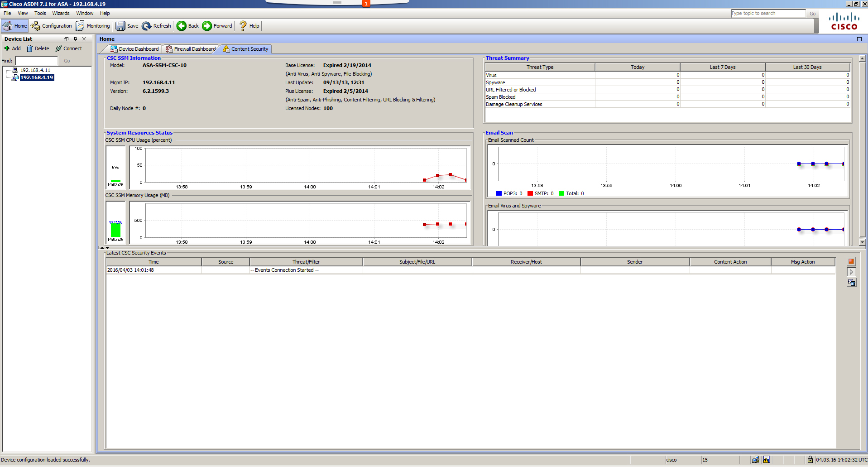Image resolution: width=868 pixels, height=467 pixels.
Task: Click the Sender column header
Action: pyautogui.click(x=635, y=262)
